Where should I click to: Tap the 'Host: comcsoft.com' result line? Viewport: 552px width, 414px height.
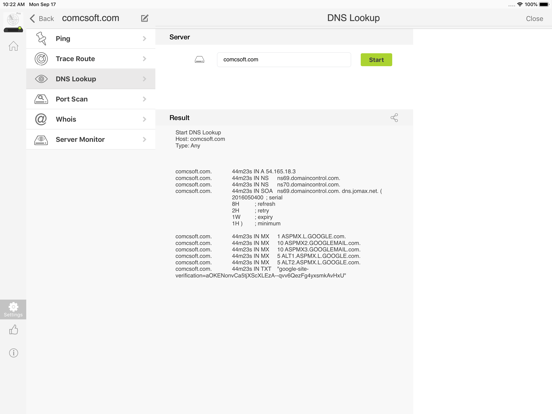[x=200, y=139]
